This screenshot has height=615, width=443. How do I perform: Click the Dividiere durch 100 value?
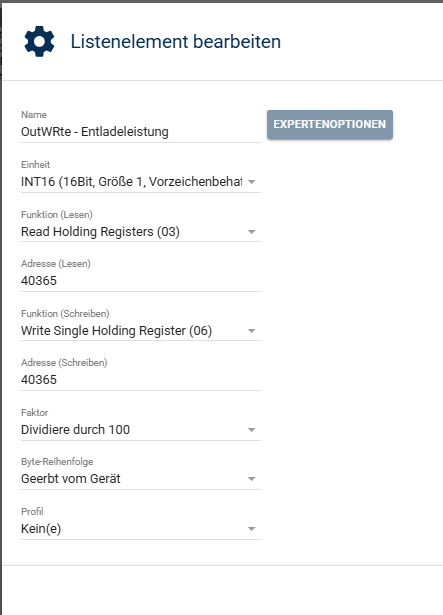[x=75, y=430]
